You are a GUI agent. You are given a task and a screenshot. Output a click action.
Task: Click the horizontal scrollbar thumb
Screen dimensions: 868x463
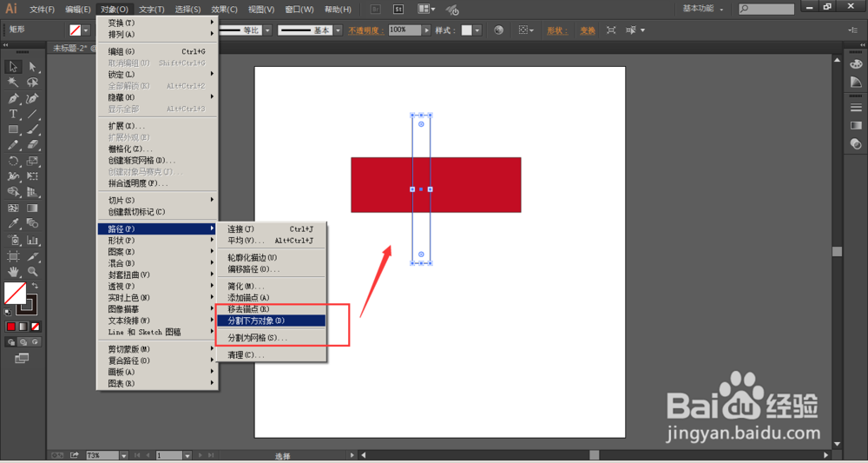pos(594,455)
